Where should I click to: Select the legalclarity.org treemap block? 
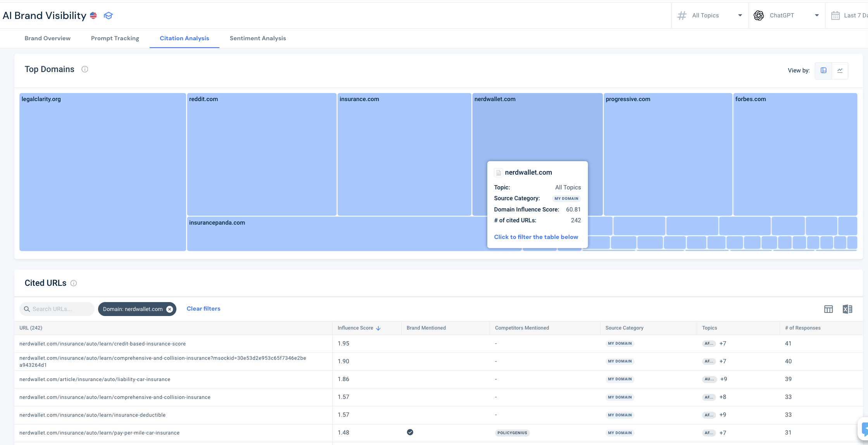103,172
